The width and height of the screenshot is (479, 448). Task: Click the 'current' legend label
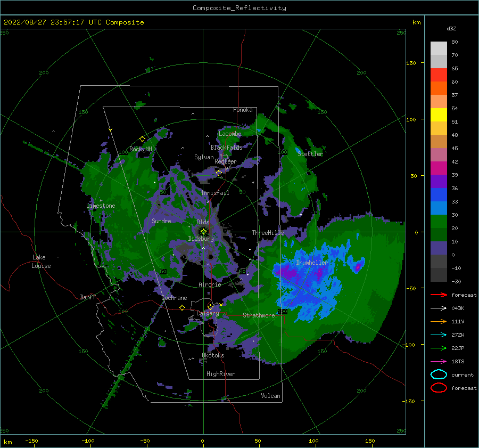(x=463, y=374)
